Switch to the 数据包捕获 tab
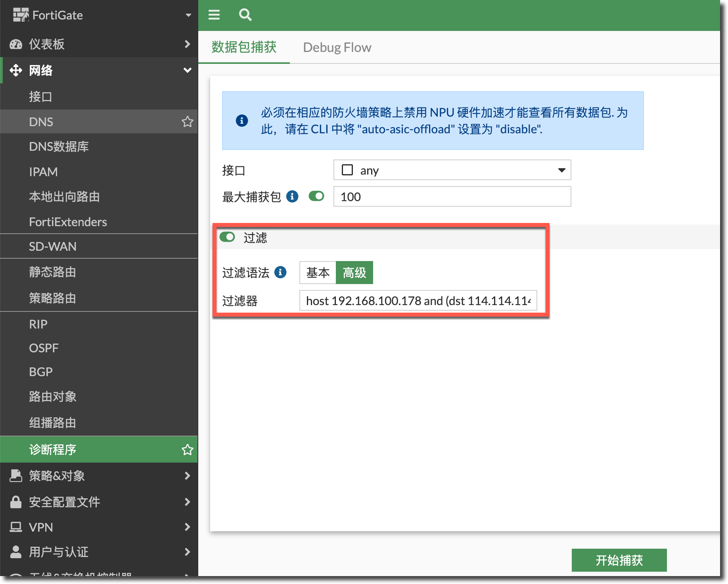 click(244, 47)
